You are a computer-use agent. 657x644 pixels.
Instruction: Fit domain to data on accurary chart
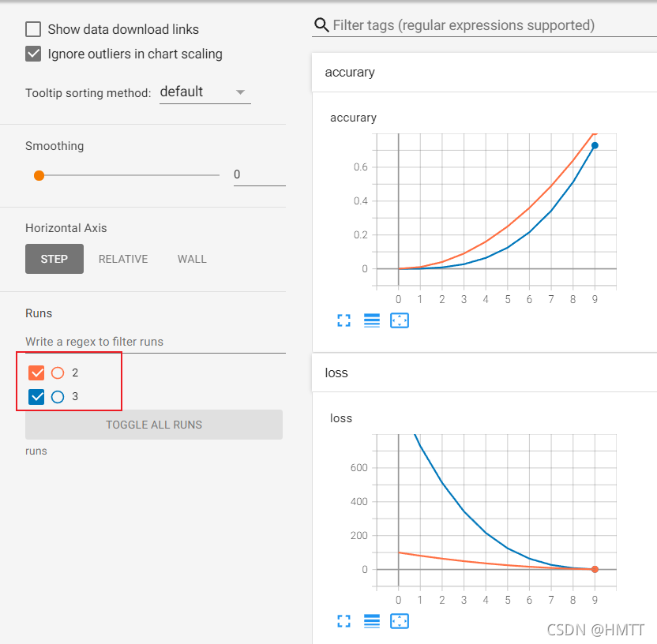400,320
